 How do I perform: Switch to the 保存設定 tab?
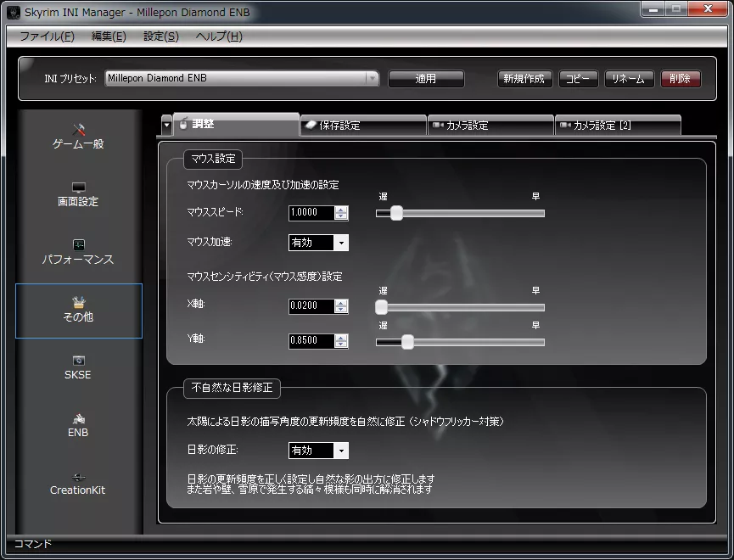click(364, 126)
